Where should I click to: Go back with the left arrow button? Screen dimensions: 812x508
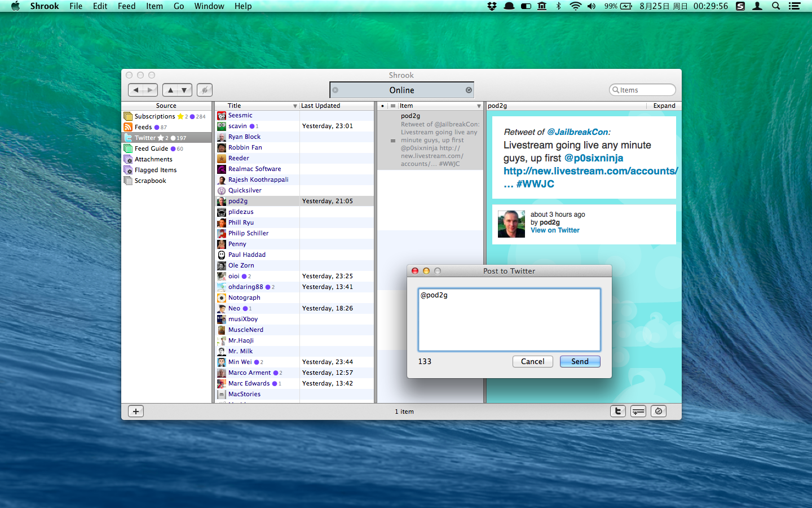pyautogui.click(x=136, y=90)
